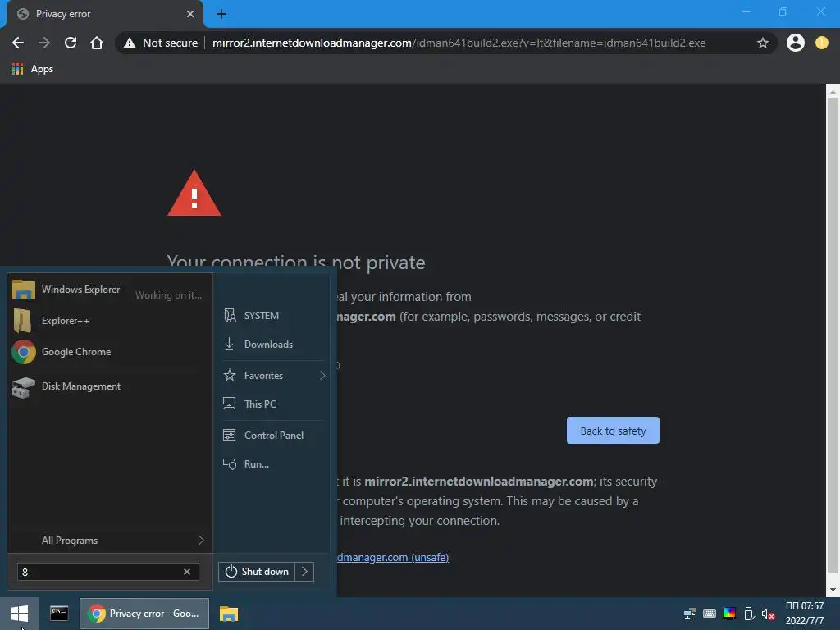Open the taskbar clock showing 07:57
The width and height of the screenshot is (840, 630).
805,614
